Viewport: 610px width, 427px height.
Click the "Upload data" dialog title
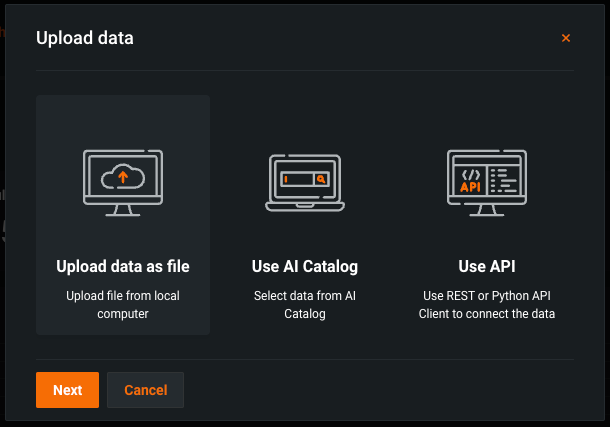pos(85,38)
